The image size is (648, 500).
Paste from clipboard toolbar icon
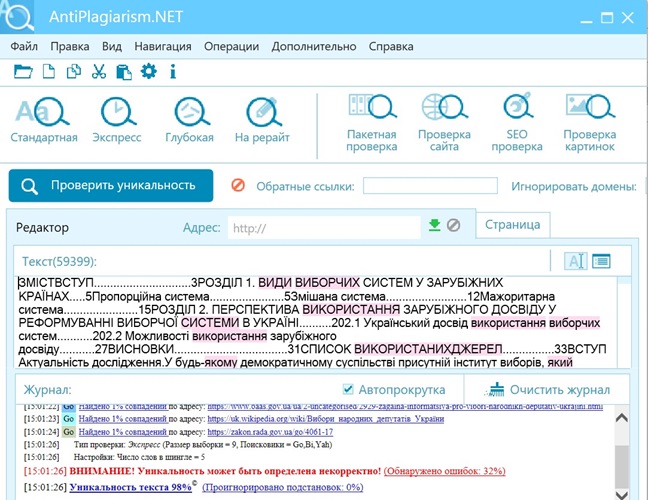click(124, 72)
